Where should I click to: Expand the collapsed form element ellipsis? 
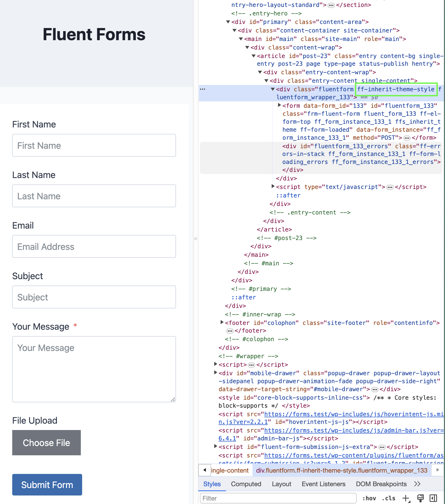407,138
